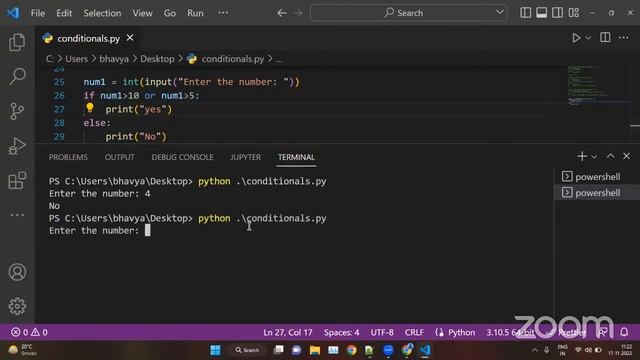Click conditionals.py in the breadcrumb
The image size is (640, 360).
[x=233, y=59]
